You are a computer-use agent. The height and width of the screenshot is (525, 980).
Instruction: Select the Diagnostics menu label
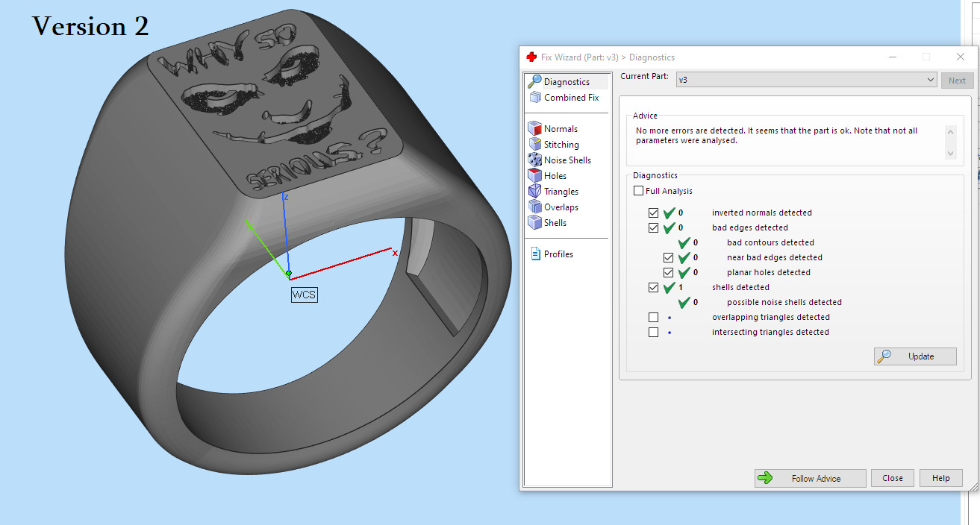click(x=567, y=82)
